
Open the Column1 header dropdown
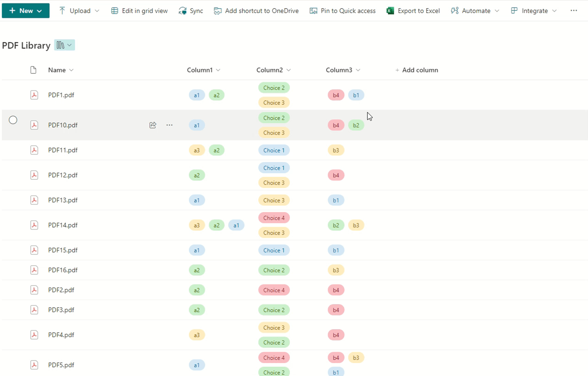[x=218, y=70]
